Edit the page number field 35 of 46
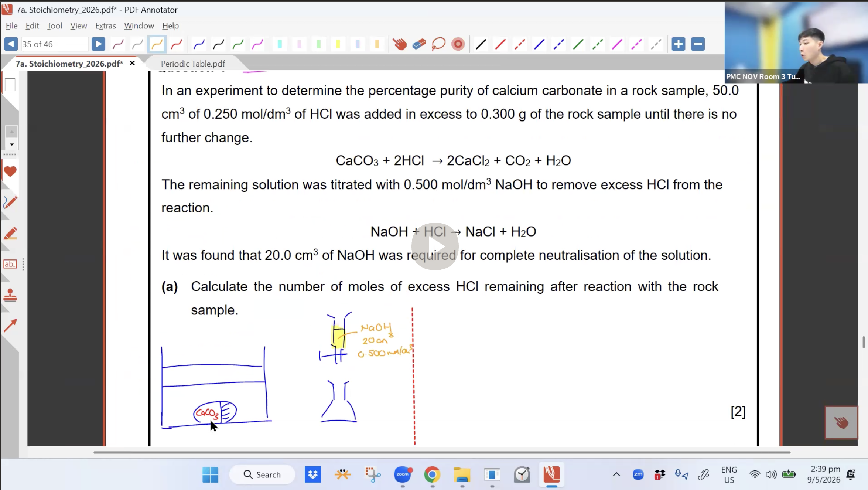Viewport: 868px width, 490px height. pyautogui.click(x=55, y=44)
